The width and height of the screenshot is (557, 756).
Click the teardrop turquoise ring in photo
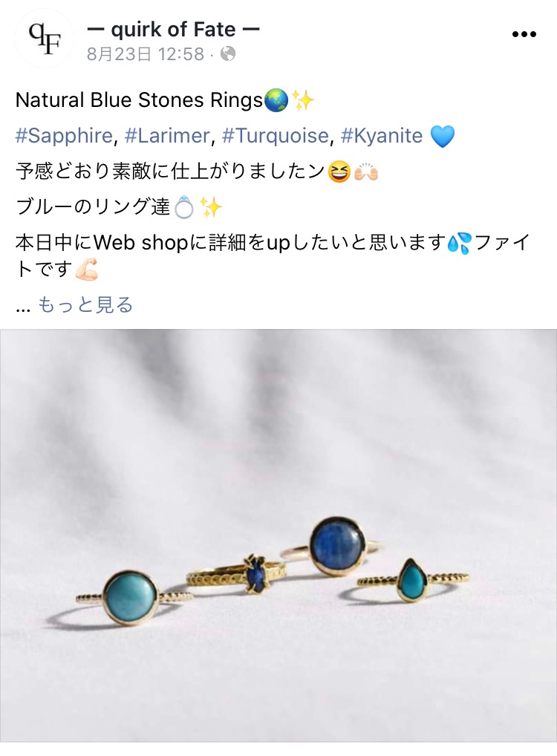[x=412, y=581]
